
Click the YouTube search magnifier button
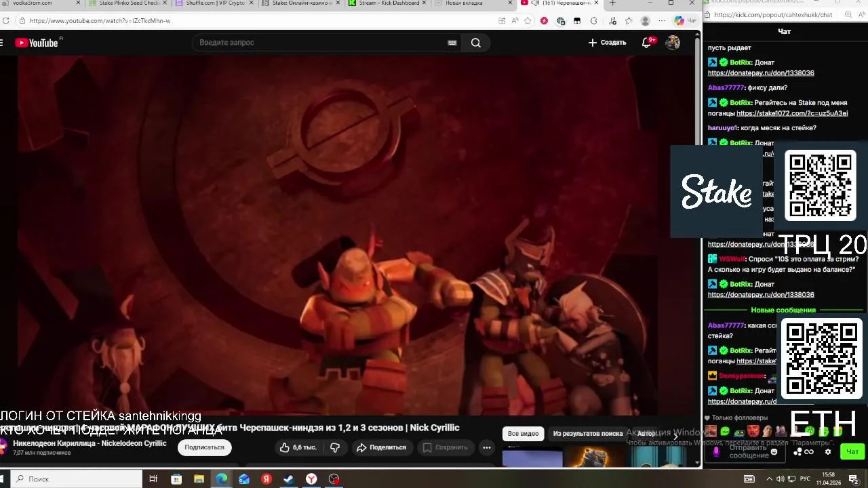point(476,43)
